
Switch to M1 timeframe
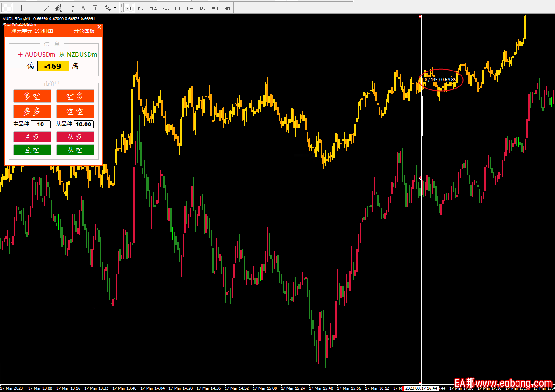129,8
